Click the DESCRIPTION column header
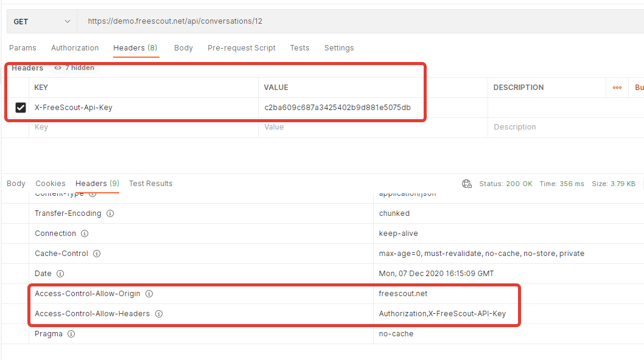This screenshot has width=644, height=360. tap(519, 88)
